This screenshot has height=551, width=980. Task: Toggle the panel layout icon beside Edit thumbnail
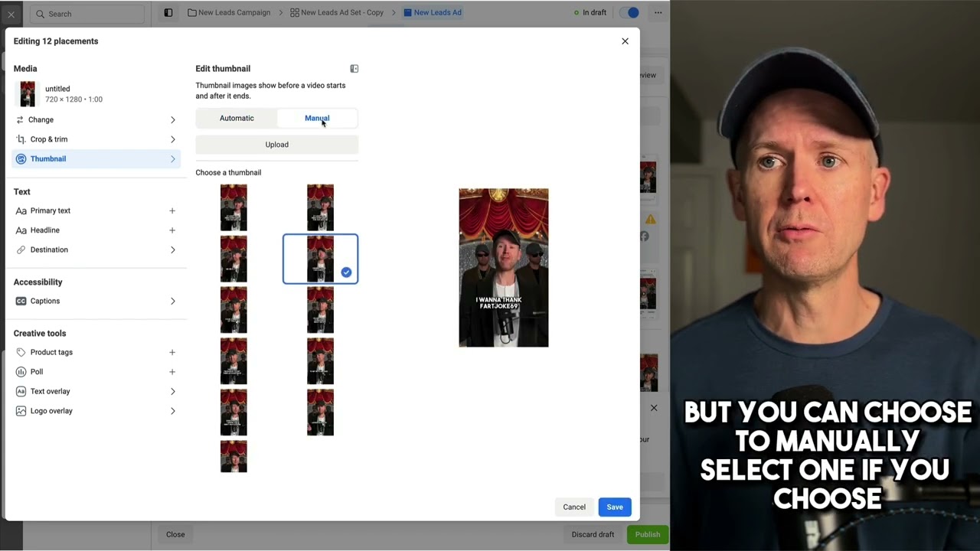(354, 69)
